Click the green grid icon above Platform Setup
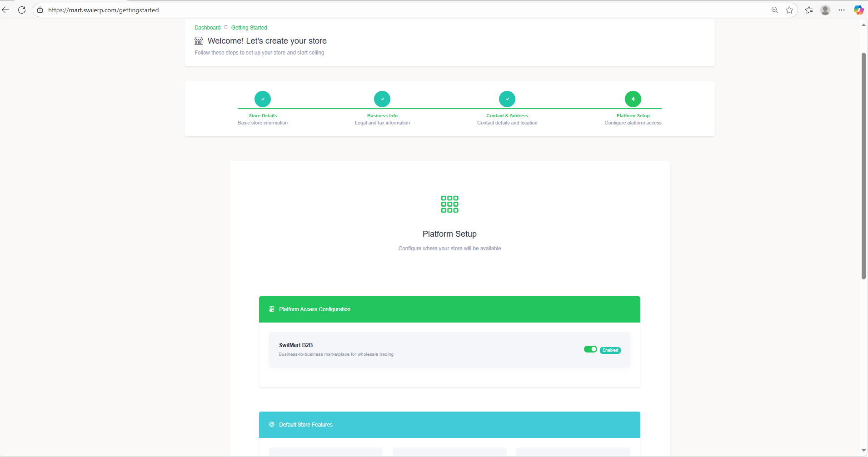 pyautogui.click(x=449, y=204)
